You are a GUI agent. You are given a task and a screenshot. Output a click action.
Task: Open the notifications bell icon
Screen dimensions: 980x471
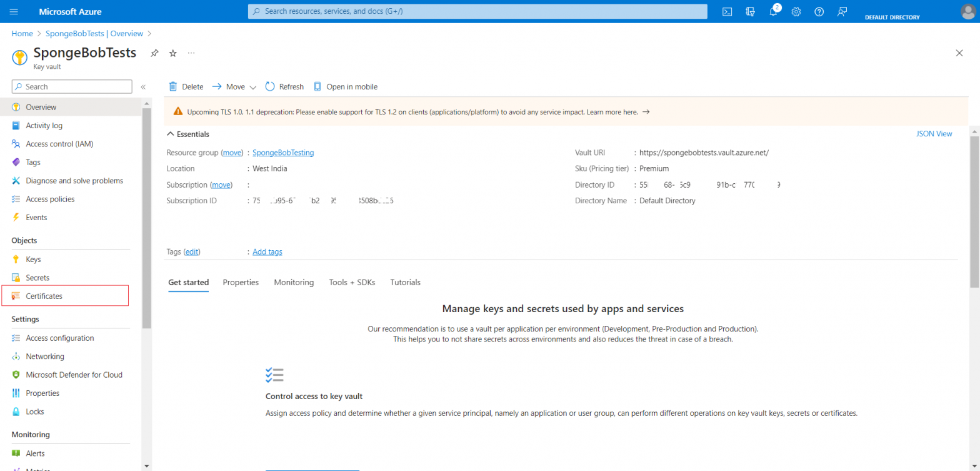tap(773, 12)
